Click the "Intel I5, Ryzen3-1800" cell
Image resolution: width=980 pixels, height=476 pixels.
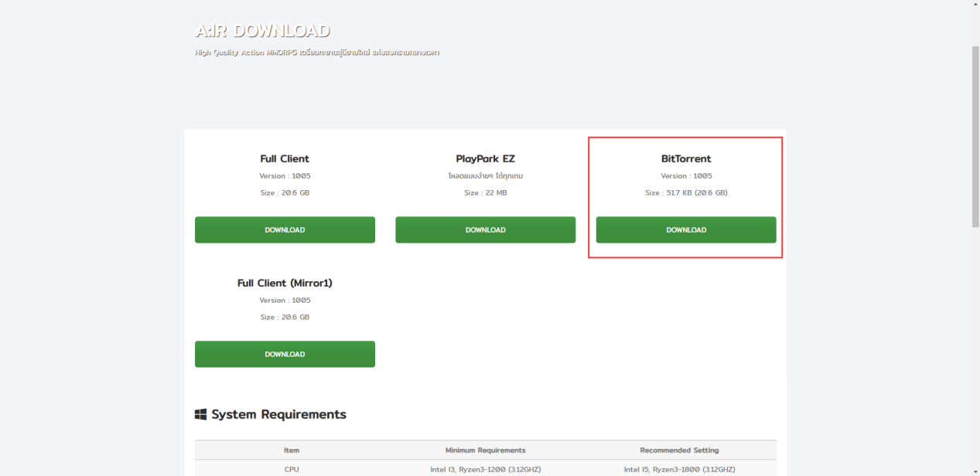pyautogui.click(x=679, y=469)
